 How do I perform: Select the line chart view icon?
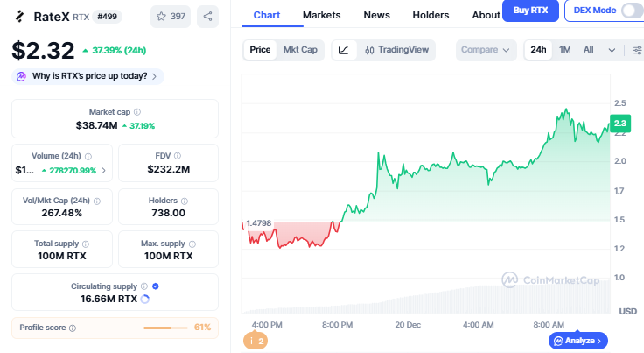tap(344, 50)
